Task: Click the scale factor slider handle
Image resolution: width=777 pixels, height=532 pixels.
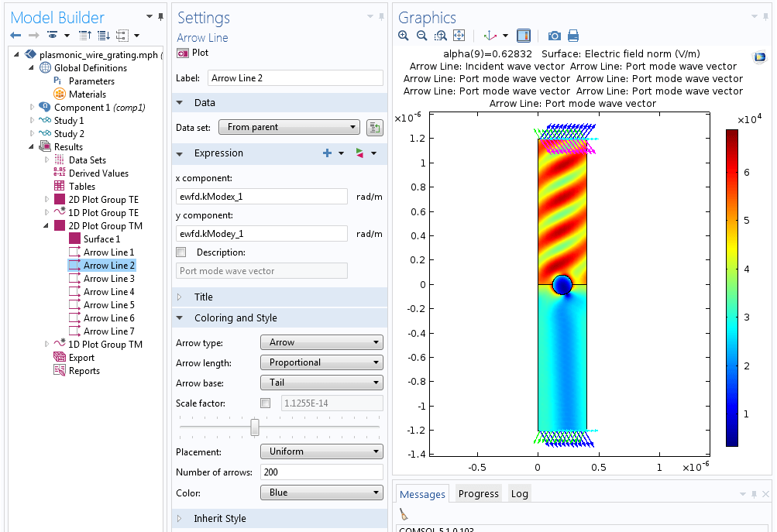Action: tap(255, 427)
